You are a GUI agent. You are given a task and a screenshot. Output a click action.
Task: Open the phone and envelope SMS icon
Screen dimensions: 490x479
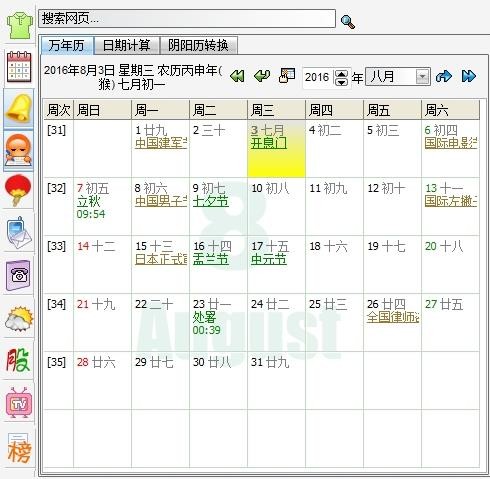click(19, 233)
